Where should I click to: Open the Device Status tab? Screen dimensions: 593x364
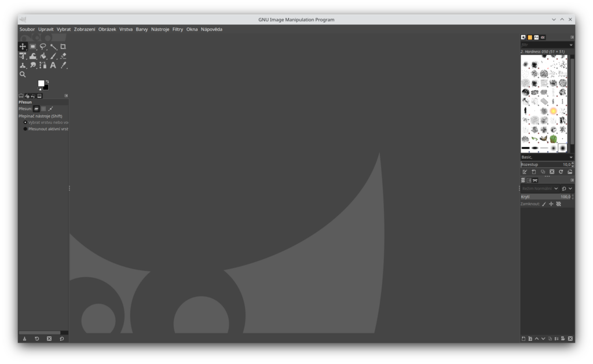[x=27, y=96]
